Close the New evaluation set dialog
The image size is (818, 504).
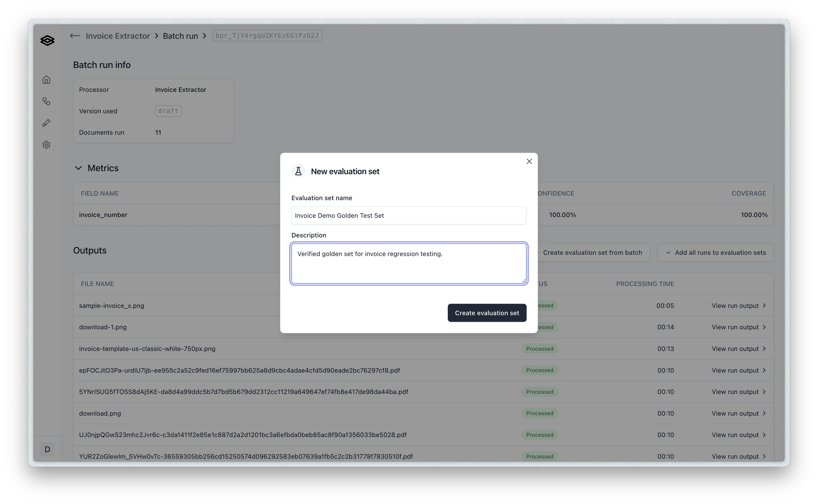[x=529, y=161]
